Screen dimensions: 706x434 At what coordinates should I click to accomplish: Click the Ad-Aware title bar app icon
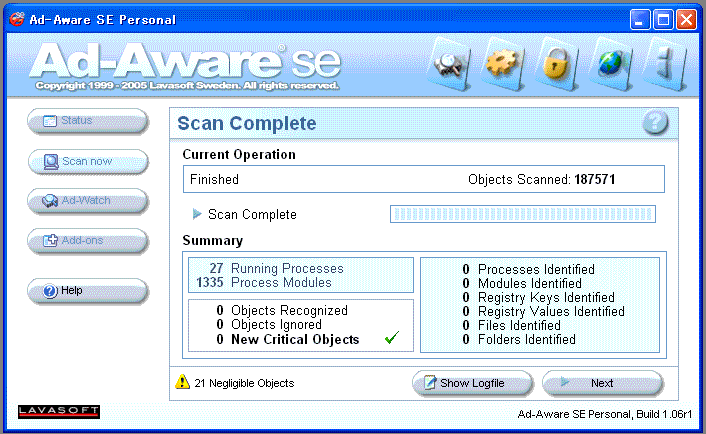(x=17, y=19)
